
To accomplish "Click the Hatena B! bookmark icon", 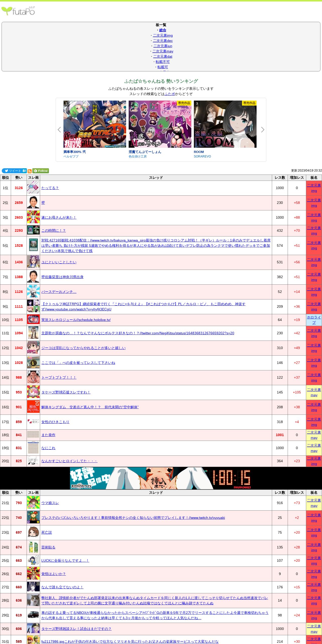I will pos(24,171).
